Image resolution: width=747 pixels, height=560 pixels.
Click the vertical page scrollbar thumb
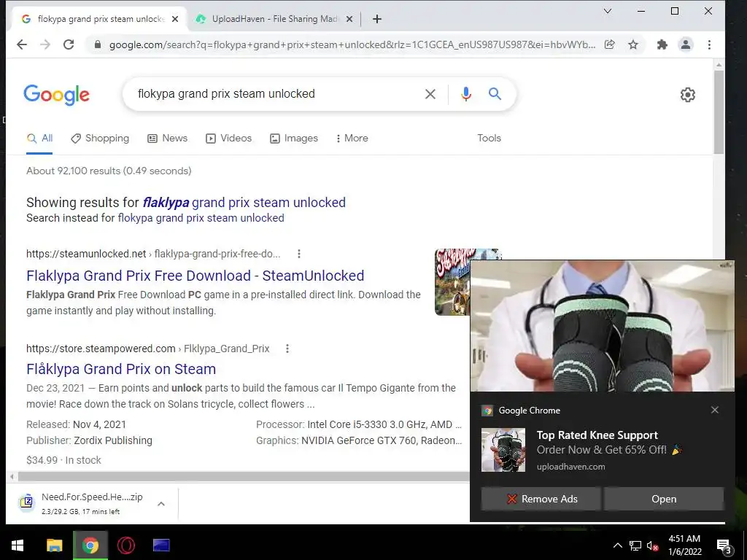coord(719,112)
